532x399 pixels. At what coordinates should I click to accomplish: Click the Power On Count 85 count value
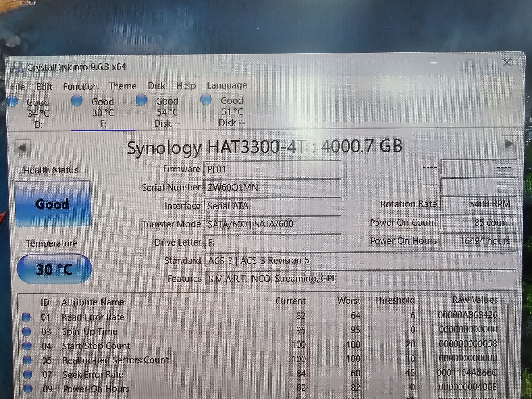click(478, 222)
